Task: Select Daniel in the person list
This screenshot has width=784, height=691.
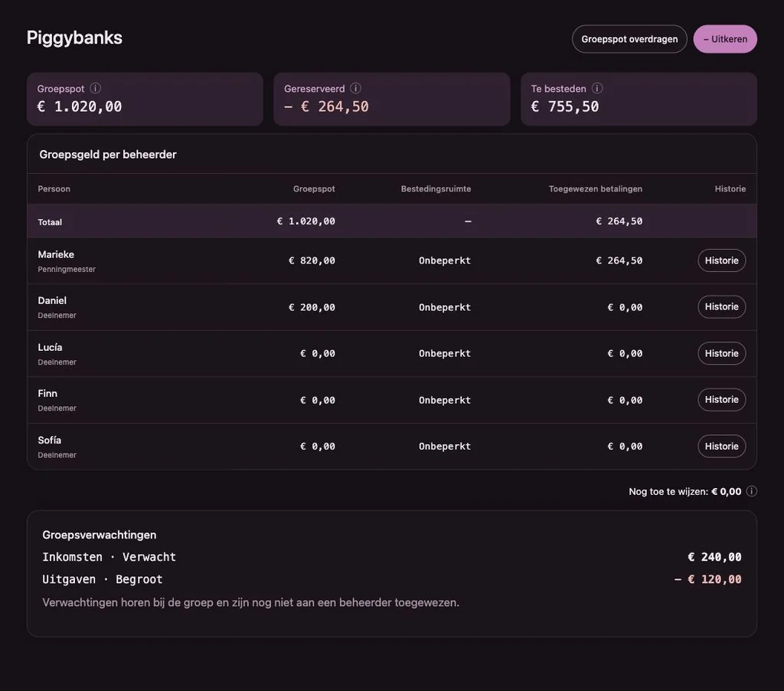Action: point(52,300)
